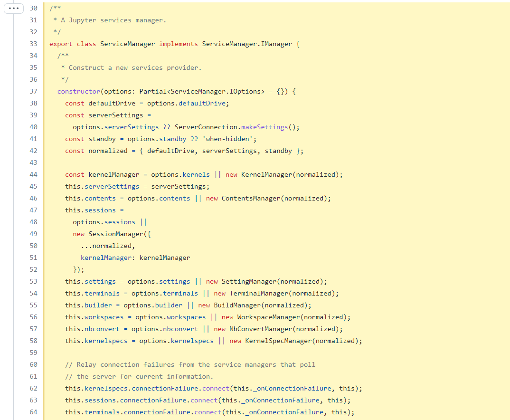This screenshot has height=420, width=510.
Task: Click 'this.sessions' on line 47
Action: [x=90, y=210]
